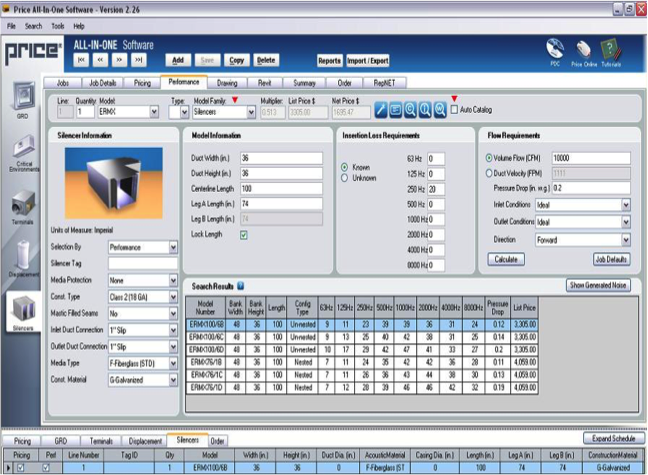Go to the last record

point(139,60)
